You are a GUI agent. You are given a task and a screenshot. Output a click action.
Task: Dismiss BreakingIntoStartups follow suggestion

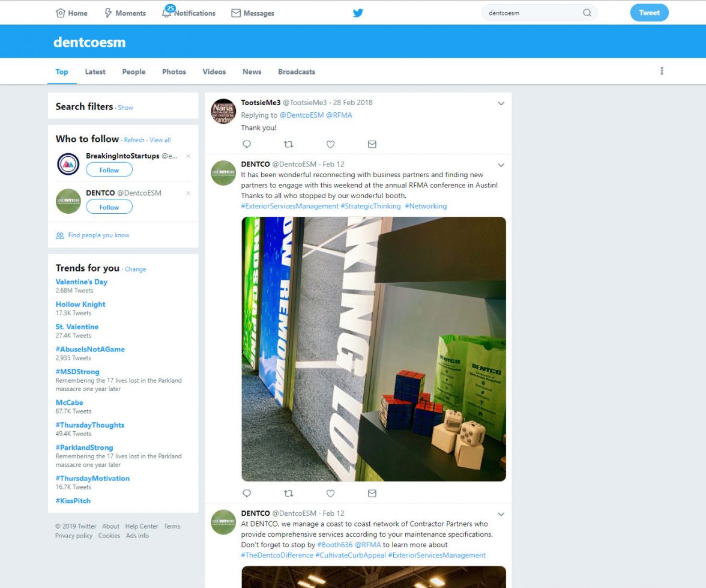189,156
